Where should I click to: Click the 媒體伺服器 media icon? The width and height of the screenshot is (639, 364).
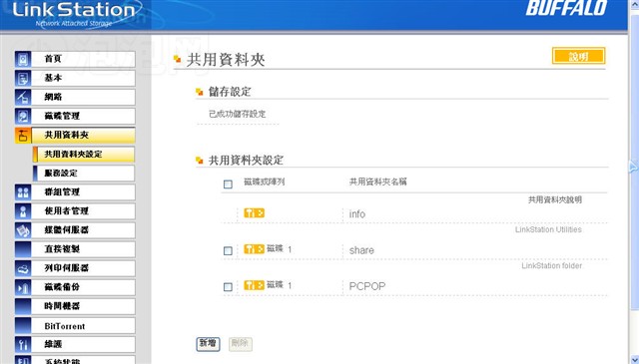[x=23, y=230]
